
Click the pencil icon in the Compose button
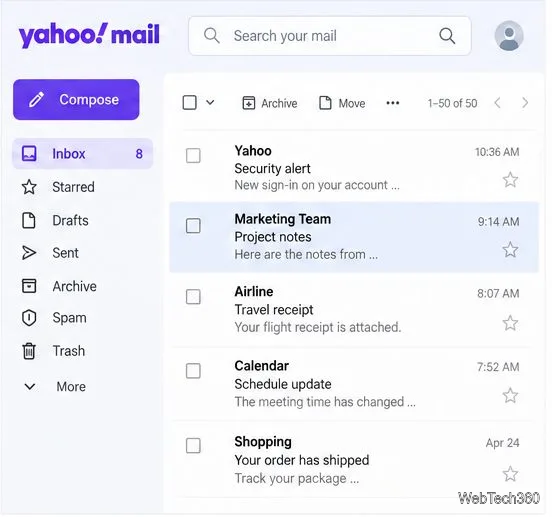coord(37,100)
